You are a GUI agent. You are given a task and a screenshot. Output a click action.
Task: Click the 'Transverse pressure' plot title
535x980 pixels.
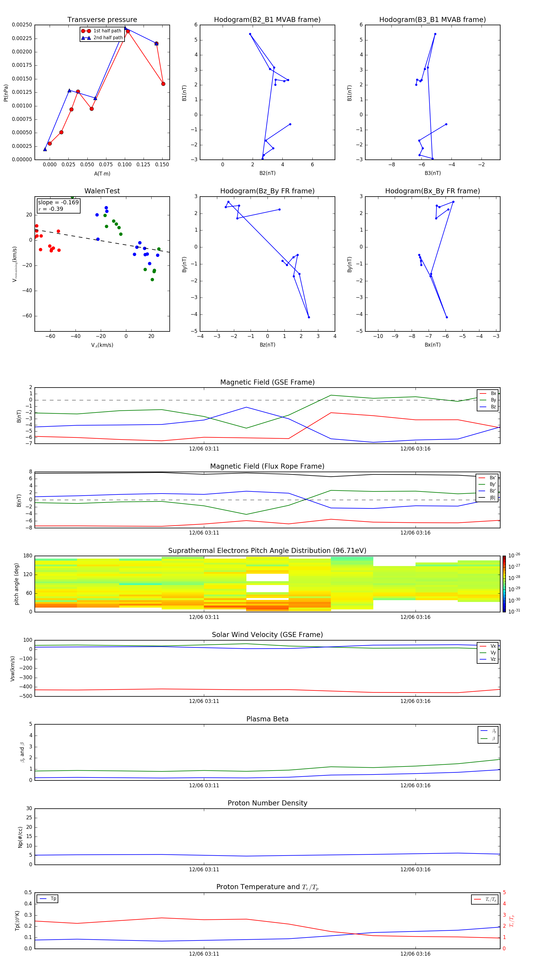tap(102, 20)
